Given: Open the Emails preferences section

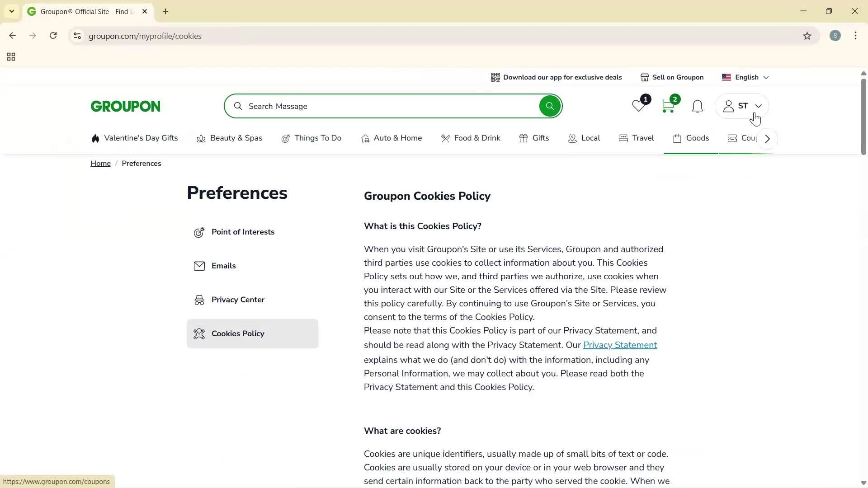Looking at the screenshot, I should (224, 266).
